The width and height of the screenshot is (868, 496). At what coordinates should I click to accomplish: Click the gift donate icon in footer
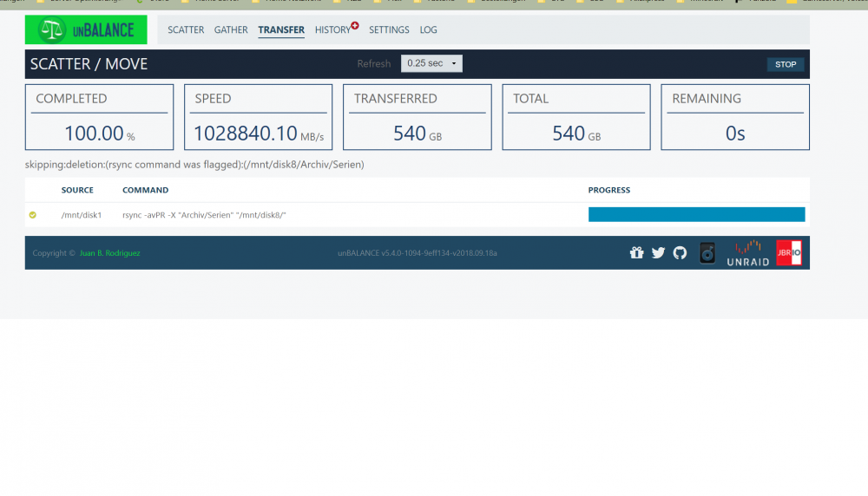click(x=636, y=252)
